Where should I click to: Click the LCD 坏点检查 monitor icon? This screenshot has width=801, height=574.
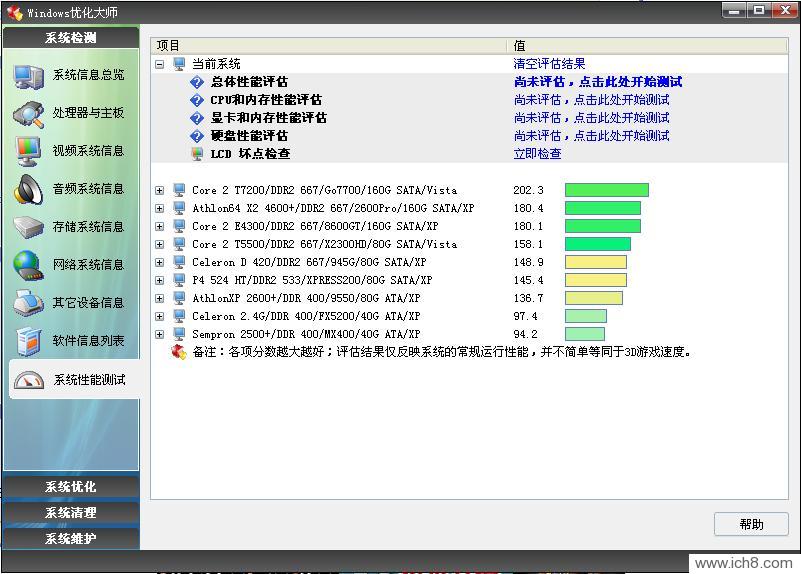197,154
